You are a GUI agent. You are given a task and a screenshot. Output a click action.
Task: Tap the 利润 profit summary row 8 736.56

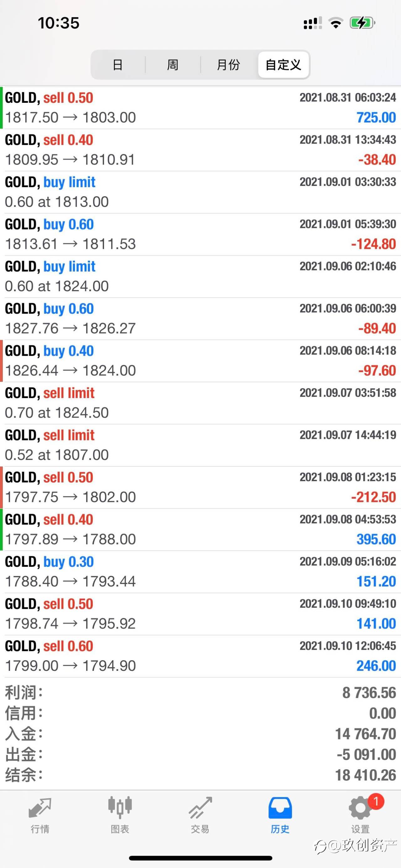click(200, 693)
